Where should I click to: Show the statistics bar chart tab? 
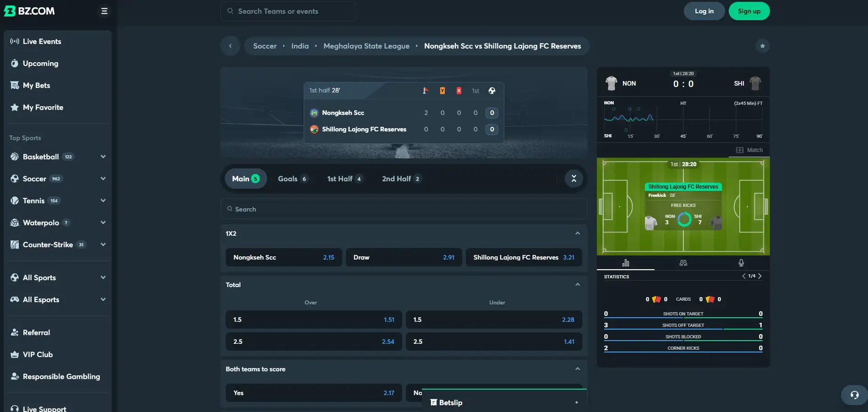click(626, 263)
